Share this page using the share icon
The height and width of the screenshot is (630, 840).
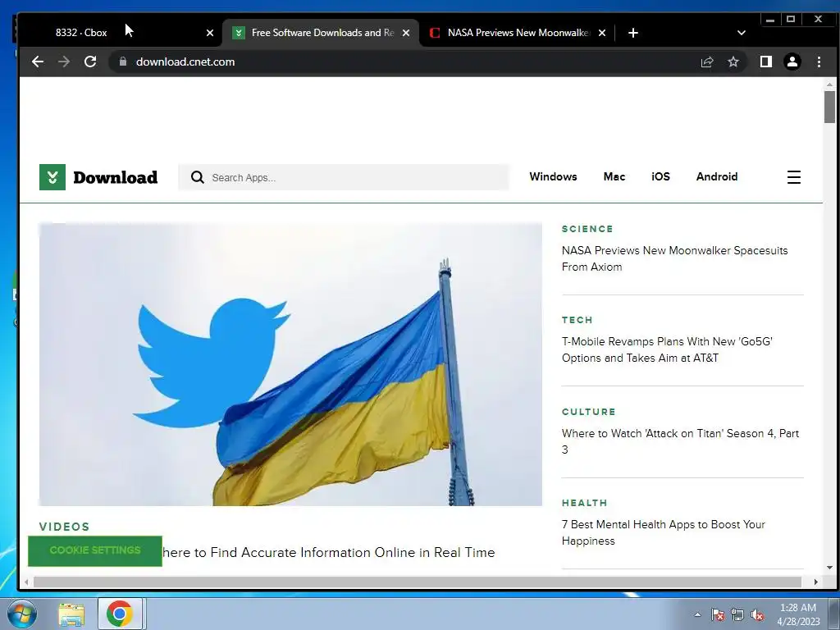coord(707,62)
